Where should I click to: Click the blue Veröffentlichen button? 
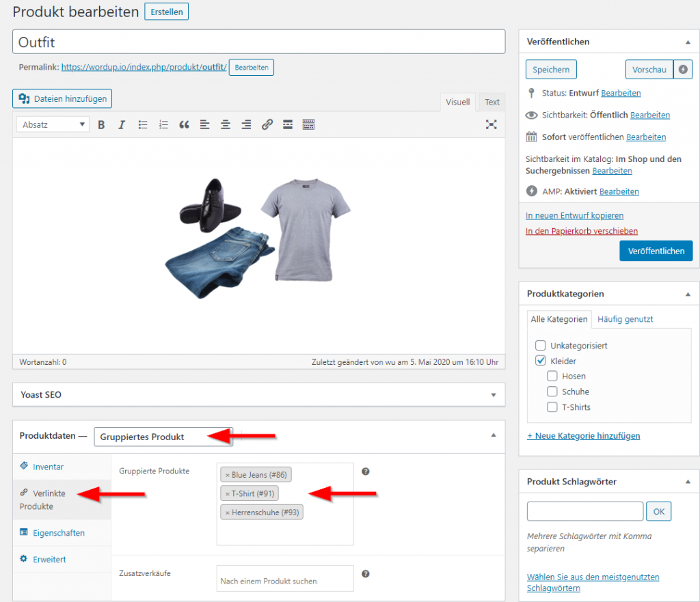(x=656, y=251)
